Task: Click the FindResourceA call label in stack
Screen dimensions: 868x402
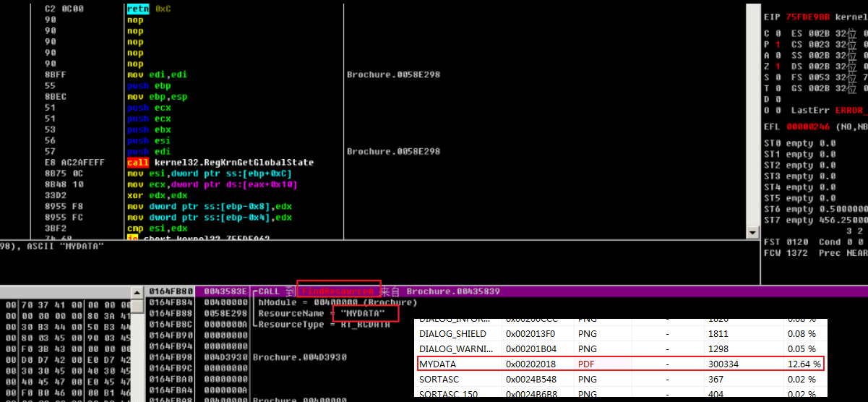Action: [338, 291]
